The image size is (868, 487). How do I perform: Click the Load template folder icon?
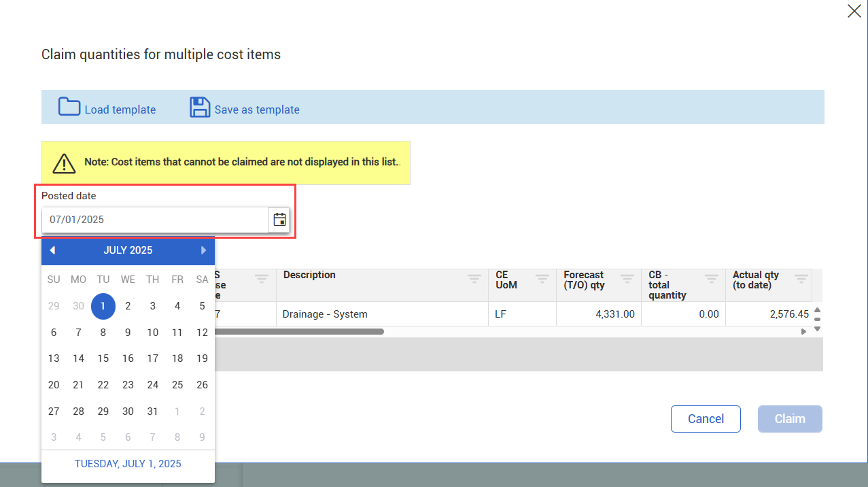(x=69, y=107)
